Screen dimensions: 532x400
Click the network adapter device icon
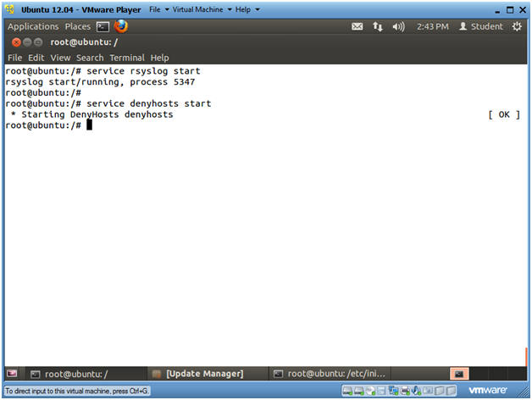(x=394, y=392)
